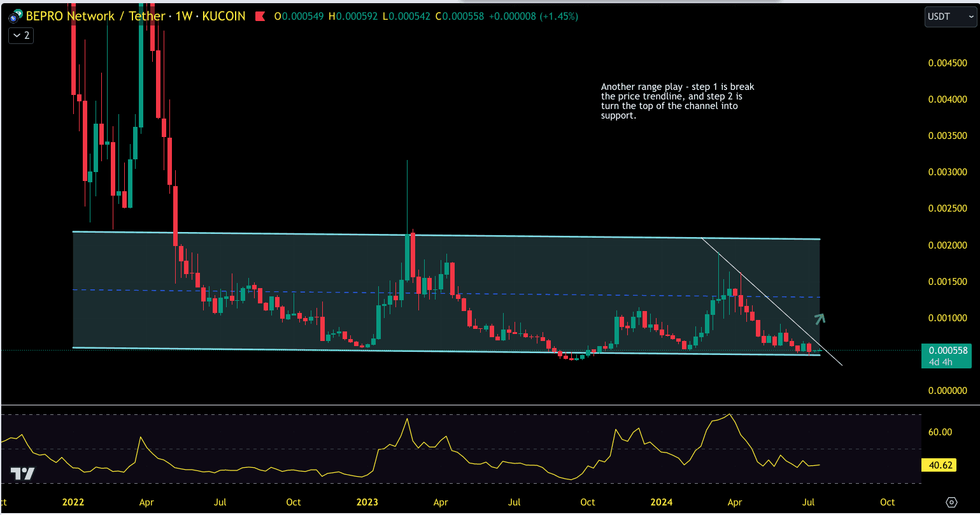Click the red market status flag icon
The height and width of the screenshot is (515, 980).
[260, 16]
